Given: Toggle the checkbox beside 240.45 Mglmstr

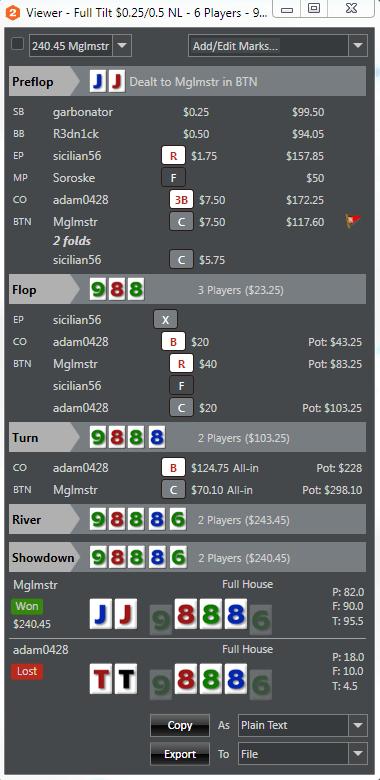Looking at the screenshot, I should point(17,44).
